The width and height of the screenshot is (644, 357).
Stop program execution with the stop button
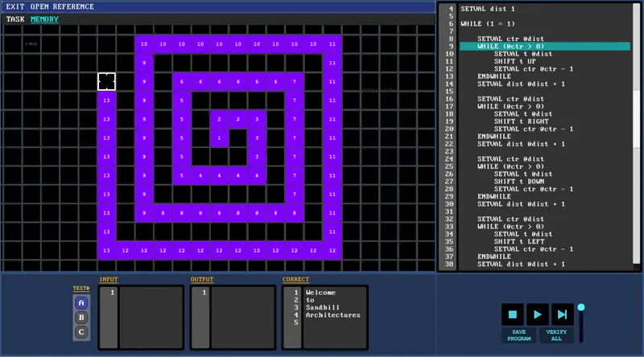(x=512, y=314)
